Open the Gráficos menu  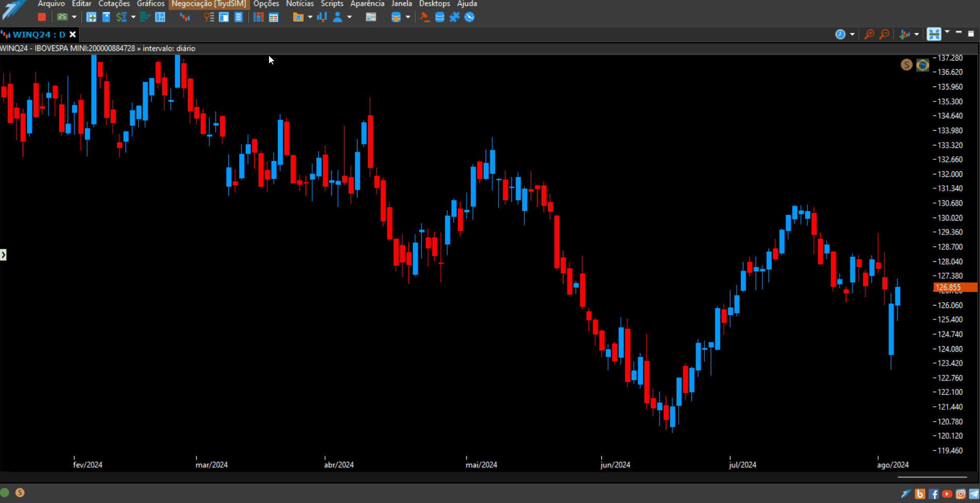151,4
